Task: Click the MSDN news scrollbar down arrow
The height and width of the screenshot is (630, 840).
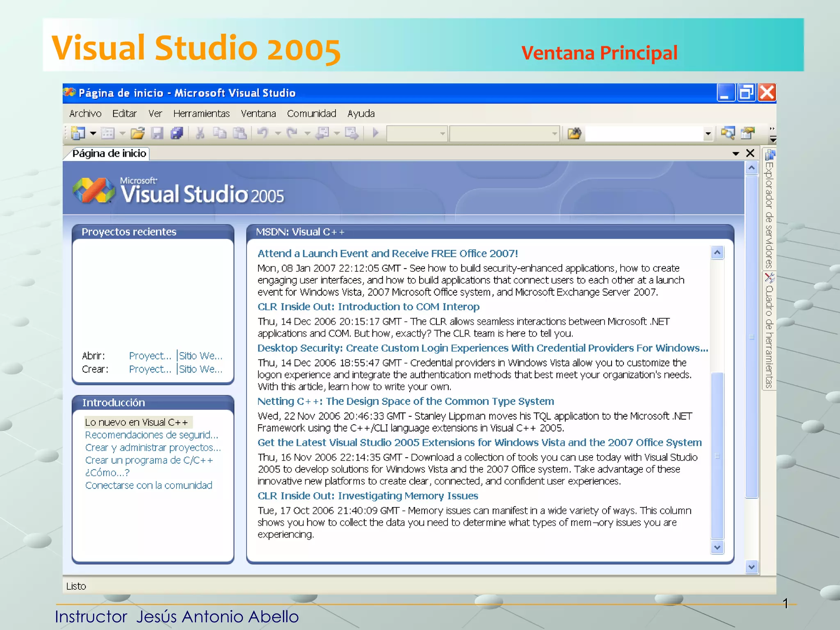Action: (717, 547)
